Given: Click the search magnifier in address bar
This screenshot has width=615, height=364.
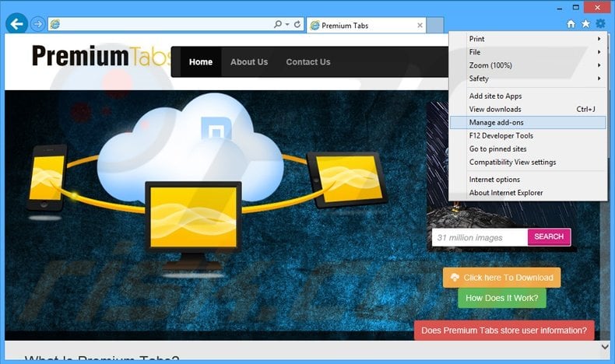Looking at the screenshot, I should (x=278, y=24).
